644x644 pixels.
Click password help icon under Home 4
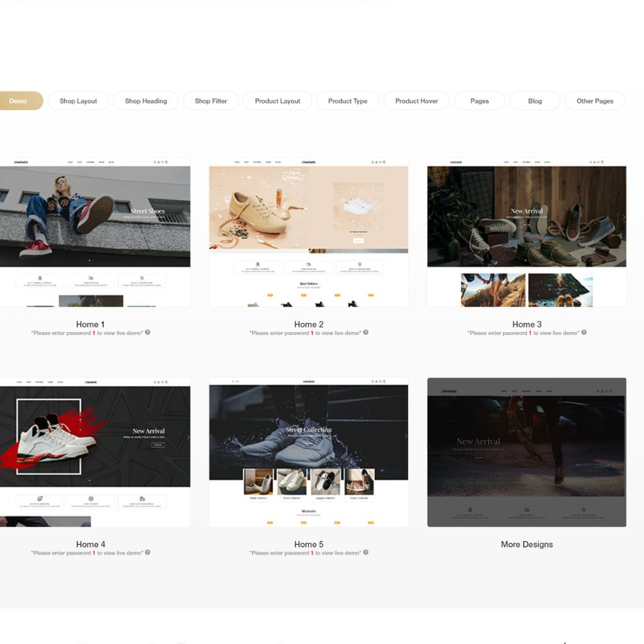[147, 552]
